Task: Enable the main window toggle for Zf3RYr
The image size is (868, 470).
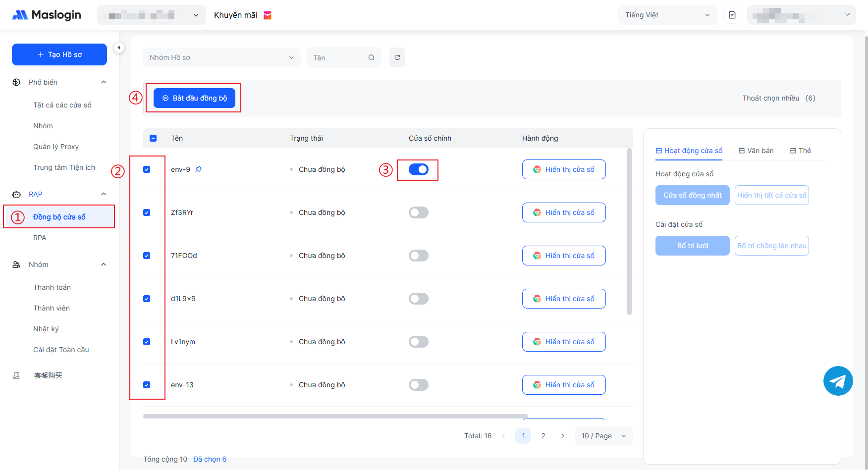Action: [418, 212]
